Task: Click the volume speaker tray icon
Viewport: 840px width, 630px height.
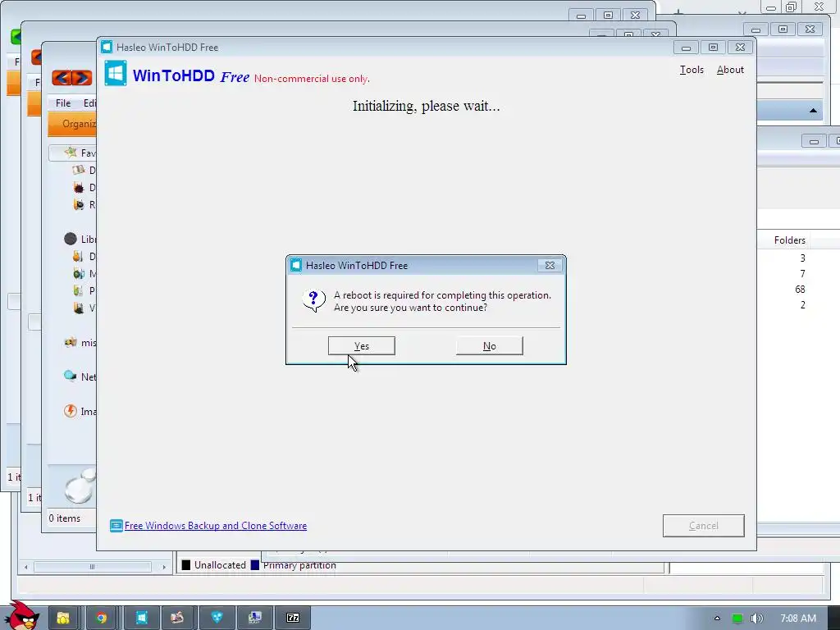Action: pyautogui.click(x=756, y=619)
